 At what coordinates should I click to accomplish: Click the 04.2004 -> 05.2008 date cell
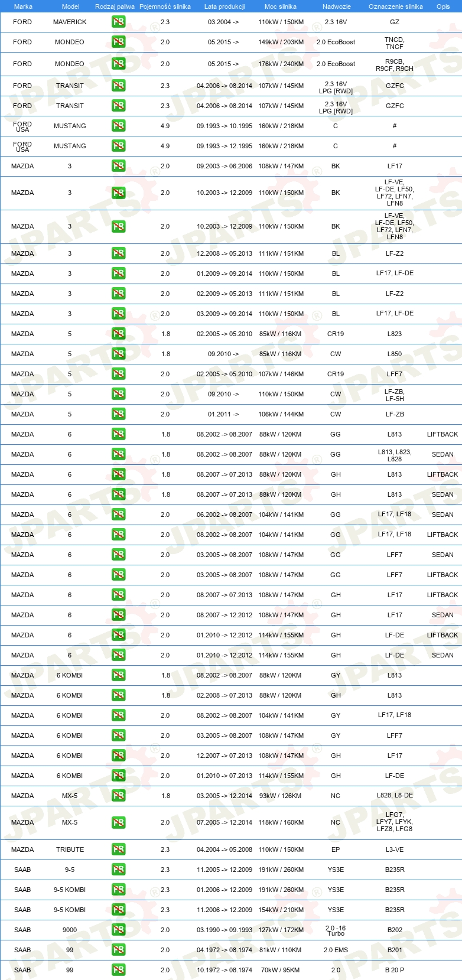click(x=225, y=849)
